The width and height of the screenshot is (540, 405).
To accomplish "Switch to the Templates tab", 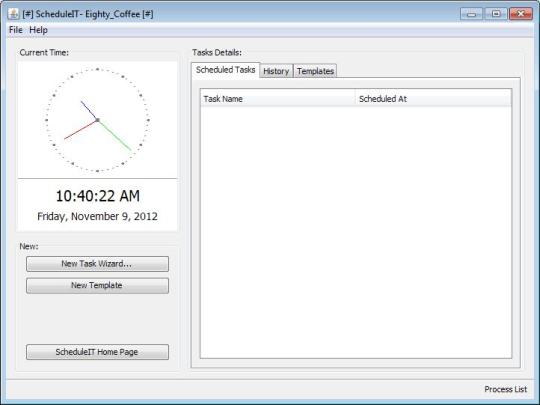I will pos(315,71).
